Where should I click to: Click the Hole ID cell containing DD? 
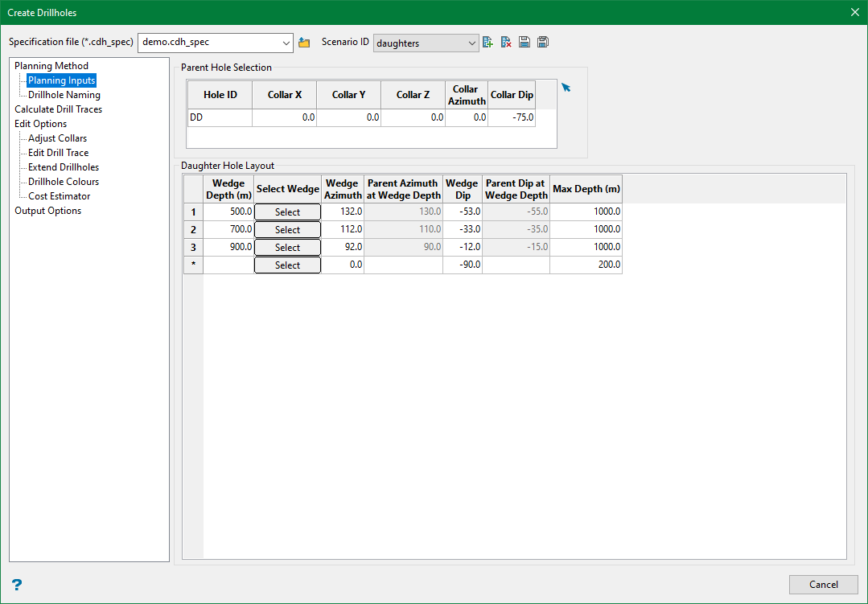[x=220, y=118]
